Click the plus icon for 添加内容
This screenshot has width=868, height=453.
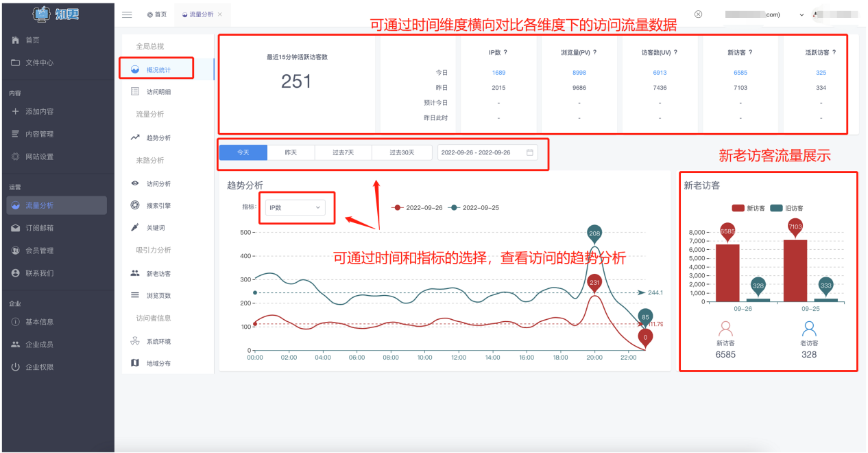click(16, 111)
